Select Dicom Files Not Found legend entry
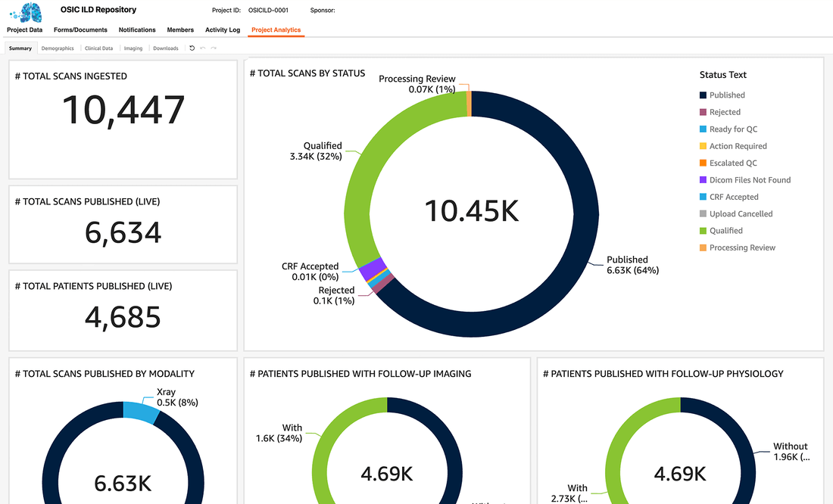 pyautogui.click(x=749, y=180)
